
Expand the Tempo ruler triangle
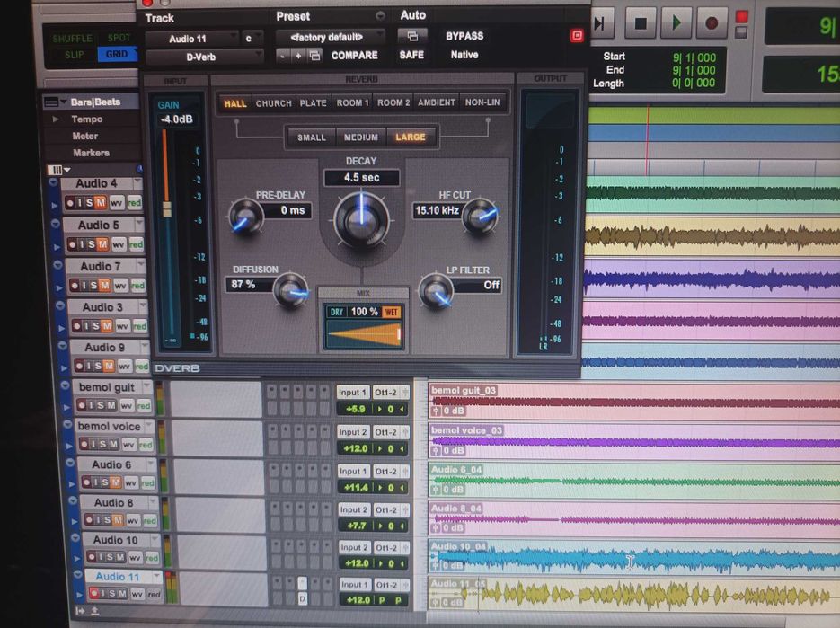point(56,119)
